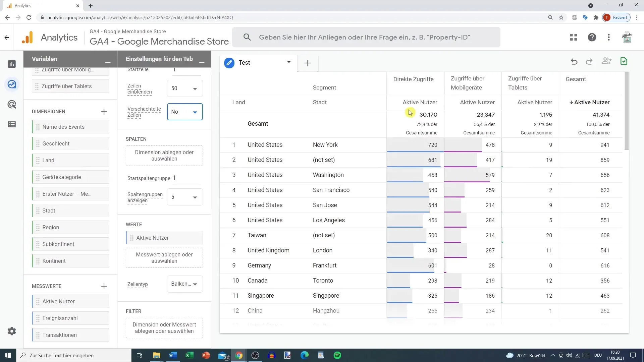Add a new metric with plus icon
644x362 pixels.
[104, 286]
